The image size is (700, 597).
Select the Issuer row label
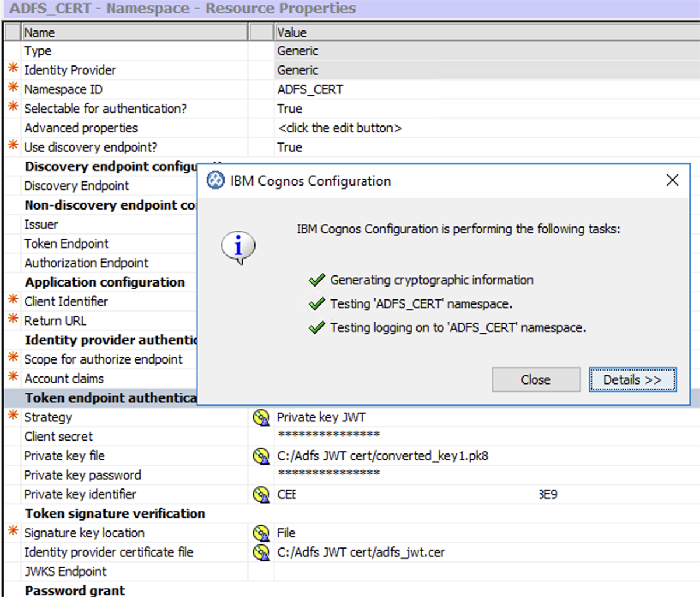tap(41, 224)
